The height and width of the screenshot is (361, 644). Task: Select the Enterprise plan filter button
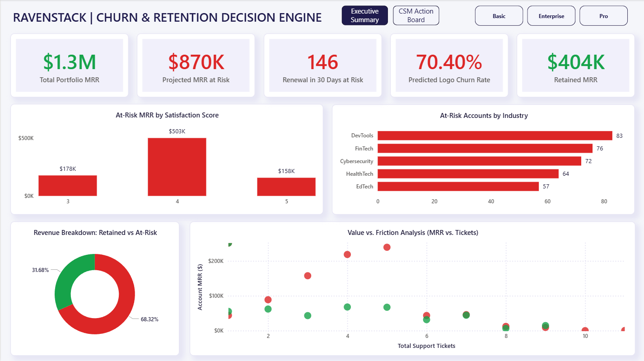(x=551, y=16)
